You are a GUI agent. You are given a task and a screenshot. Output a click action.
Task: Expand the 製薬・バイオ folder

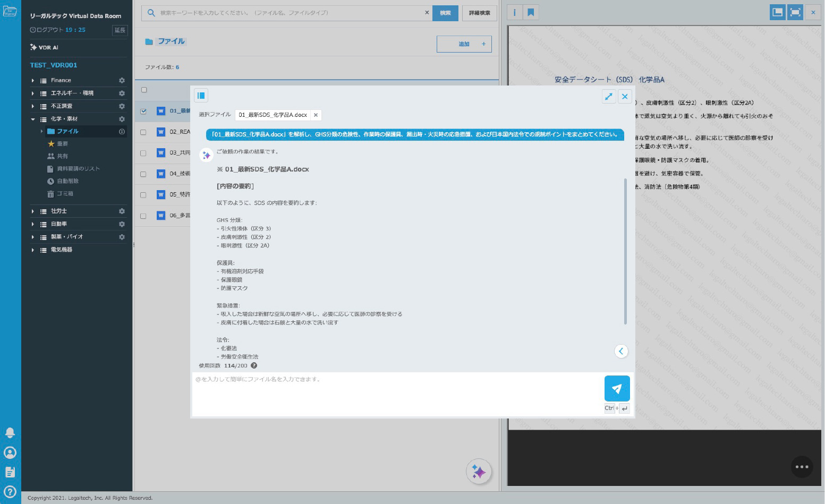coord(33,237)
